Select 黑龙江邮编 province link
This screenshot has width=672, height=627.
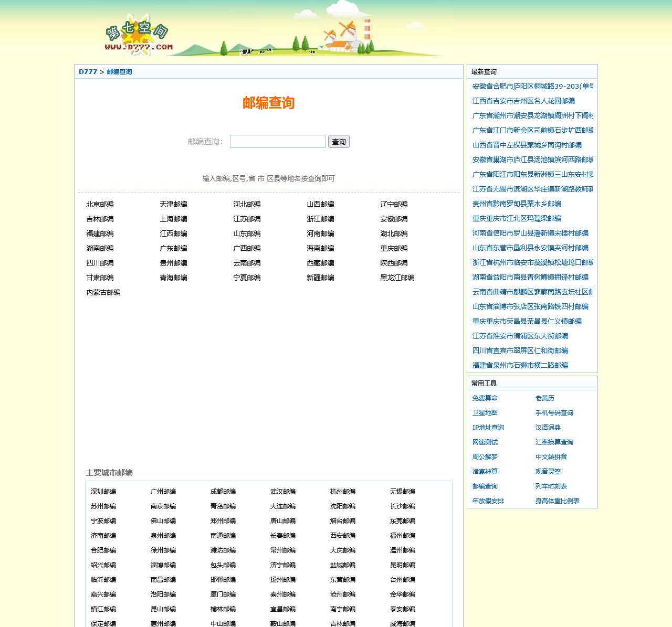pos(396,278)
